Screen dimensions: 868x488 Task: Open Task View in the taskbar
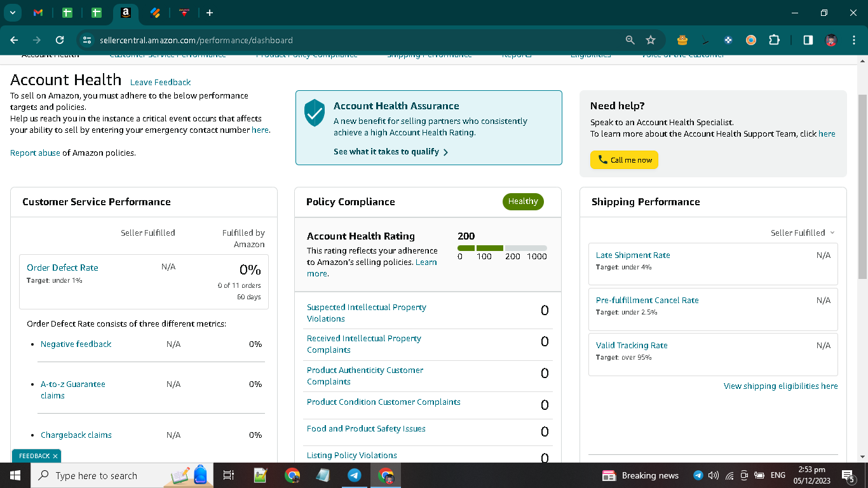click(x=229, y=475)
